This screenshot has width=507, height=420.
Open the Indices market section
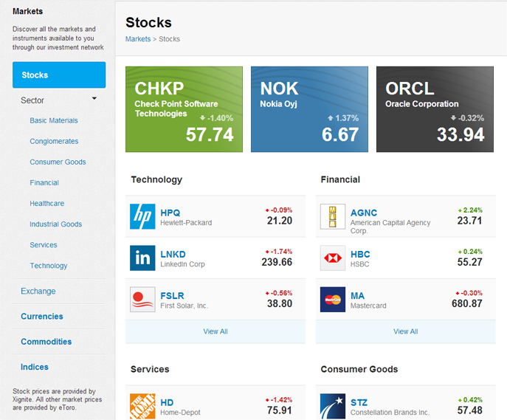pyautogui.click(x=34, y=367)
